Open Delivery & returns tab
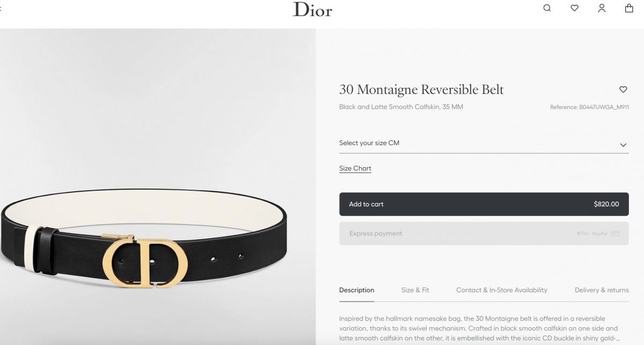This screenshot has height=345, width=644. pos(602,290)
